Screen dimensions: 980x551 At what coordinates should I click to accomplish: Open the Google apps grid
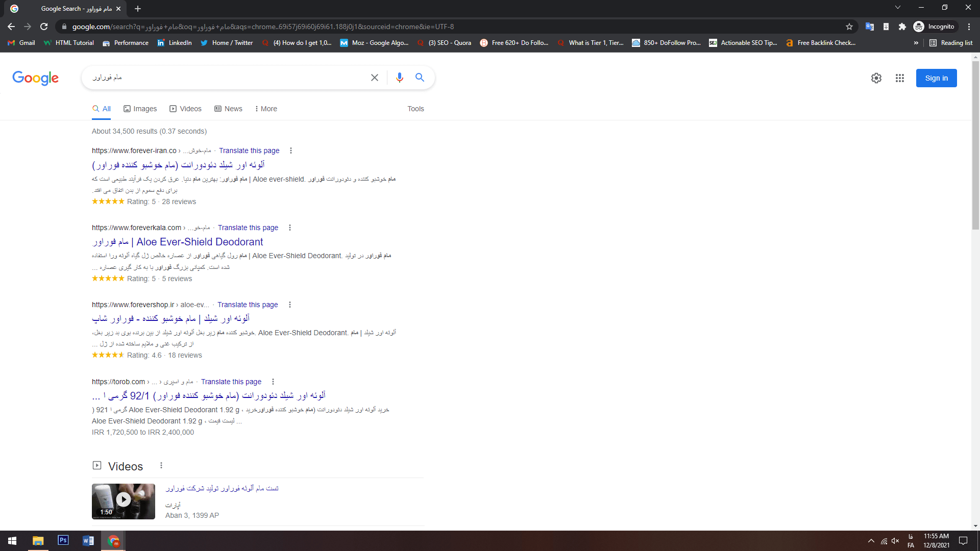(899, 78)
